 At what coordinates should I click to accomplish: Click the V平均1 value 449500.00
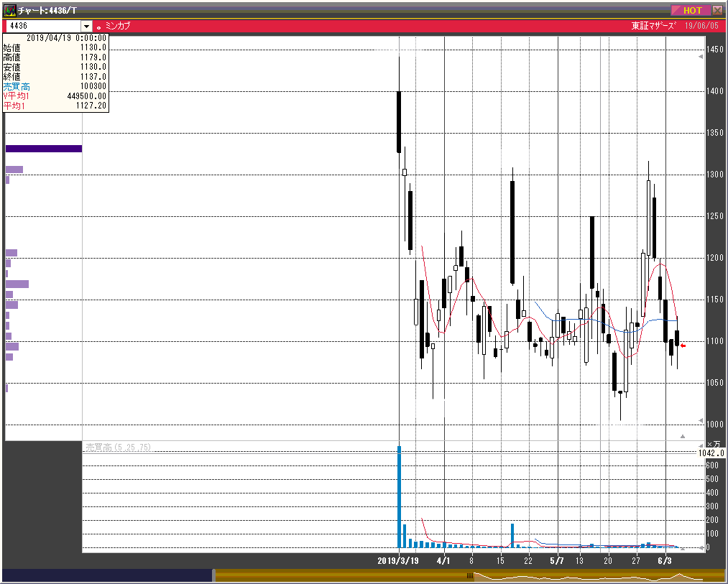(x=87, y=96)
